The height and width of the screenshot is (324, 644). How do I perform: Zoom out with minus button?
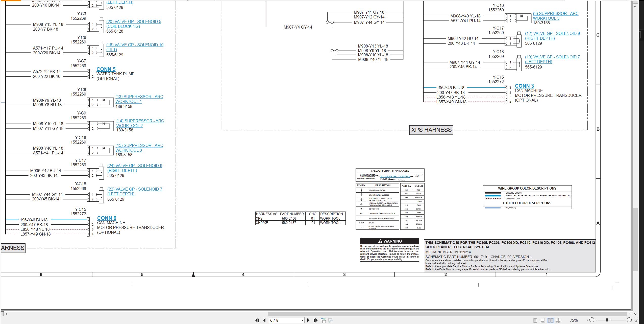[592, 320]
